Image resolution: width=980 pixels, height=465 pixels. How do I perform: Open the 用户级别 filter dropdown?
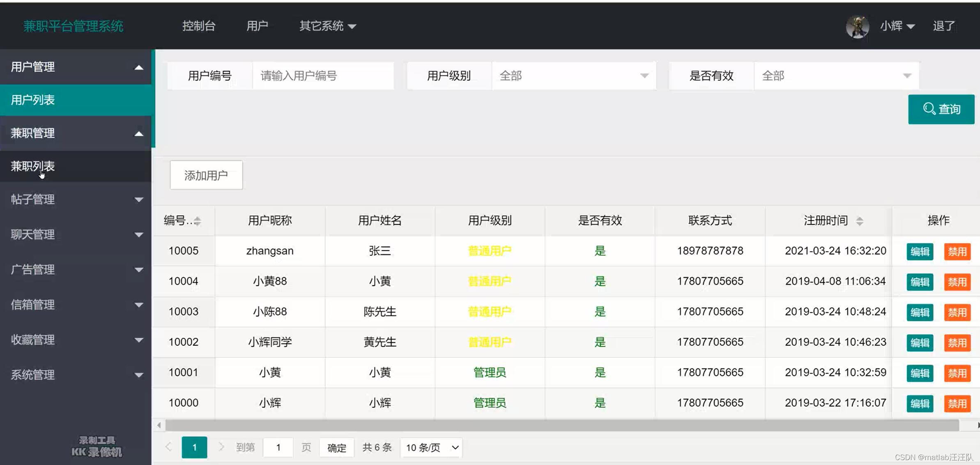[574, 76]
